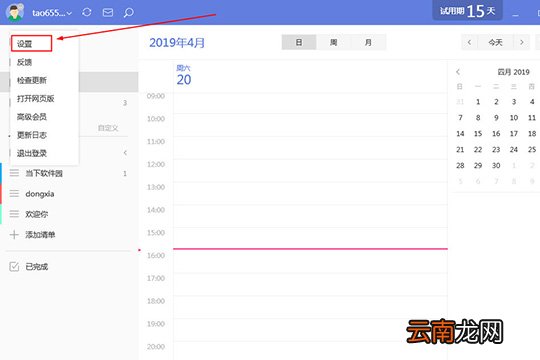Switch to the 周 week view tab
The height and width of the screenshot is (360, 540).
333,42
